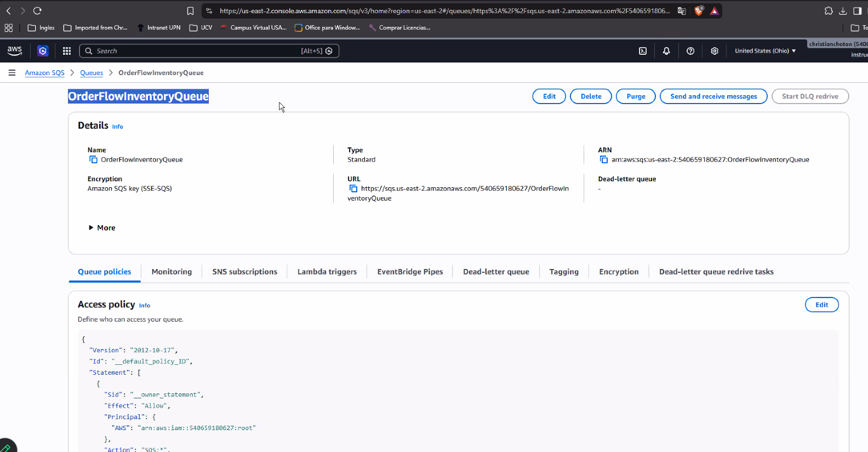Open the SNS subscriptions tab

coord(244,272)
